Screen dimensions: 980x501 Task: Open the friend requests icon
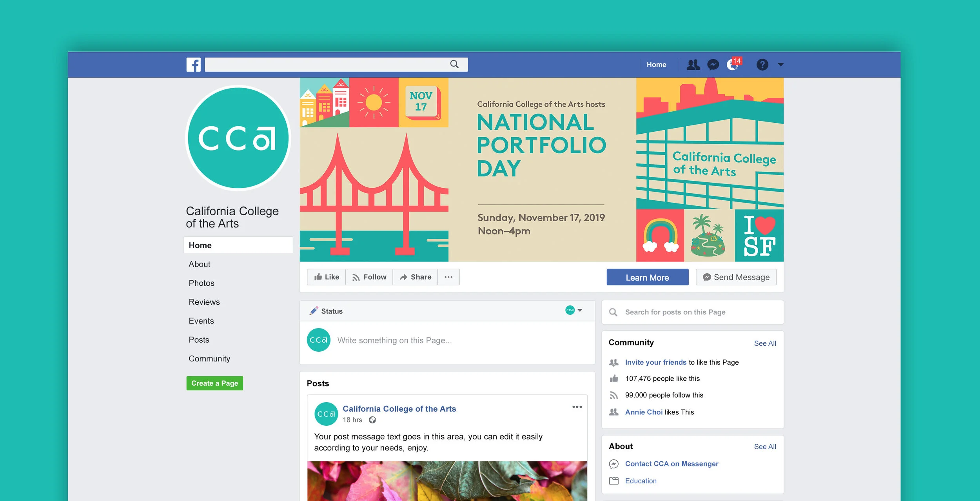pos(693,65)
